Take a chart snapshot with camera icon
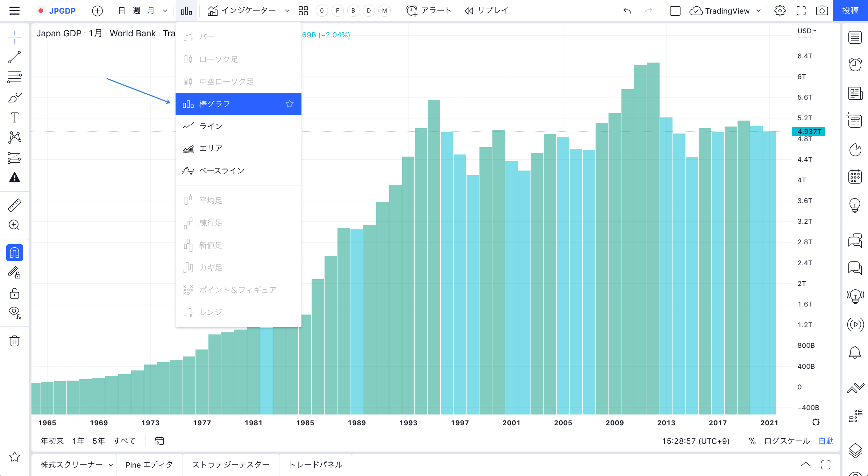 coord(821,10)
